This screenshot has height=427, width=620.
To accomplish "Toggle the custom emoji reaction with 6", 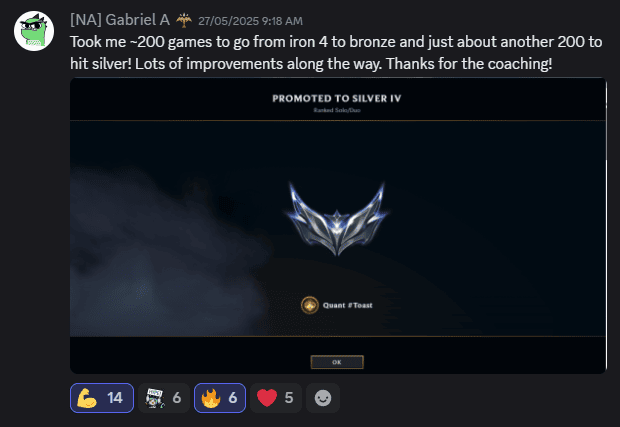I will pyautogui.click(x=164, y=398).
